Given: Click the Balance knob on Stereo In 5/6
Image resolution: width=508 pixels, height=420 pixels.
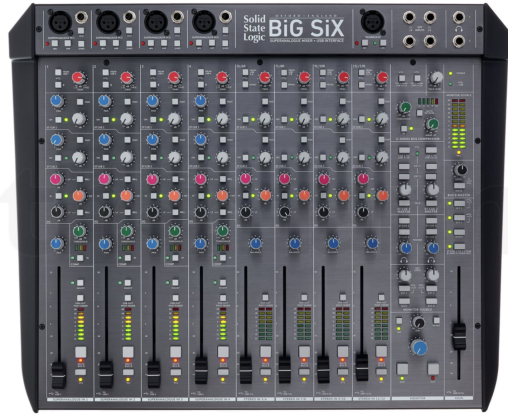Looking at the screenshot, I should pos(256,243).
